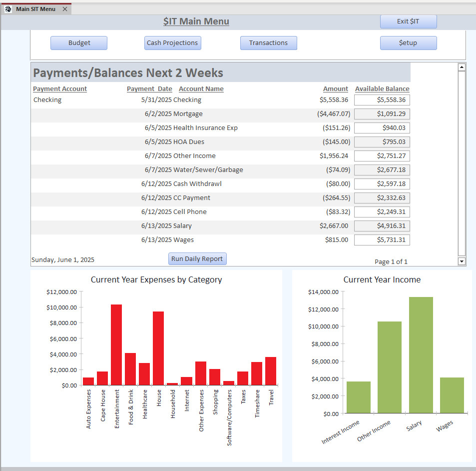Click the Salary income bar
Image resolution: width=476 pixels, height=471 pixels.
pos(421,355)
